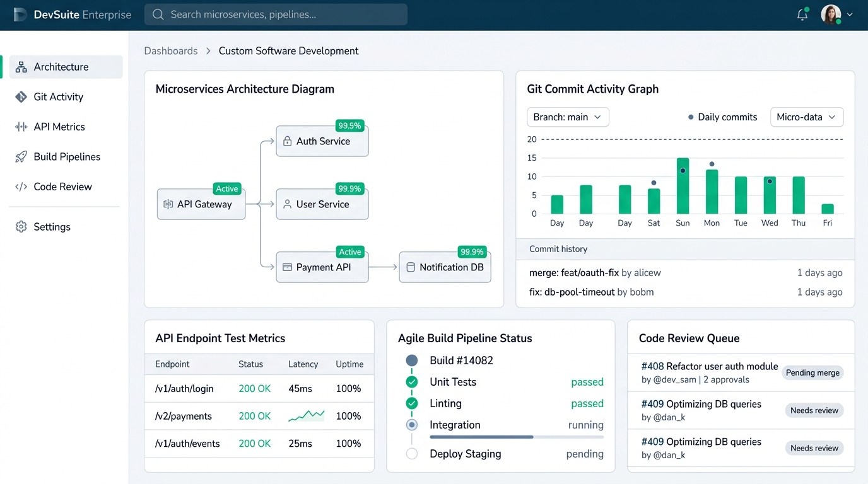868x484 pixels.
Task: Click the API Gateway node icon
Action: point(168,204)
